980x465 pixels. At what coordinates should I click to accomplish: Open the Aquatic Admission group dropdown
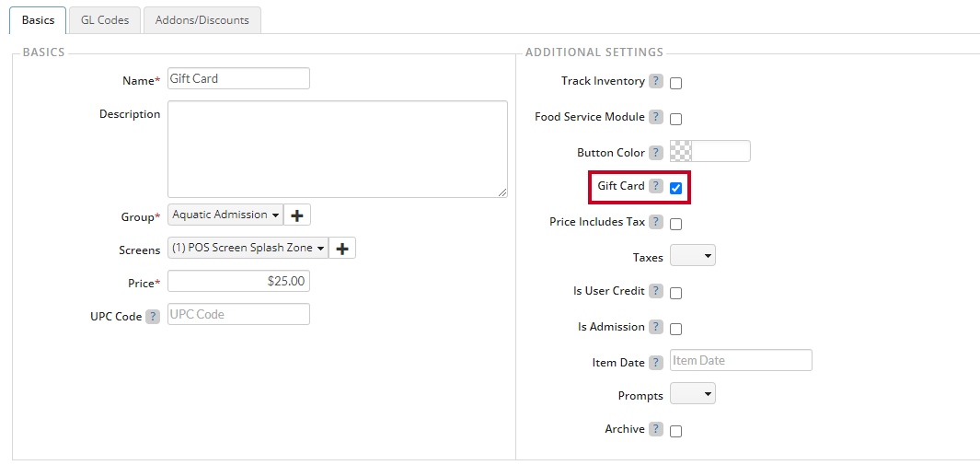[x=225, y=215]
